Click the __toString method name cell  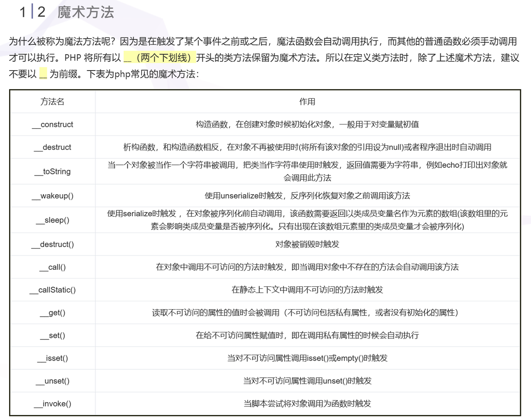(x=52, y=171)
